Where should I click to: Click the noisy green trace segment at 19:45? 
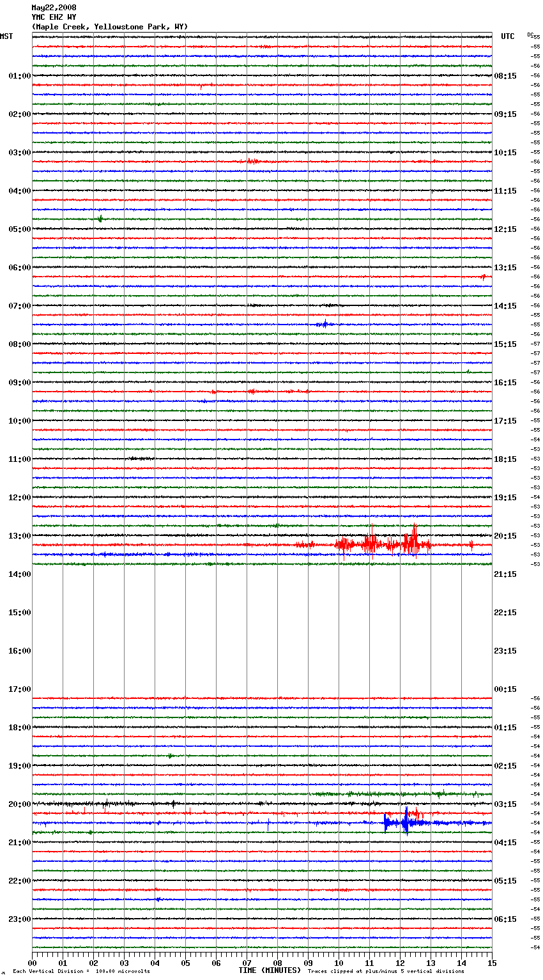click(396, 794)
